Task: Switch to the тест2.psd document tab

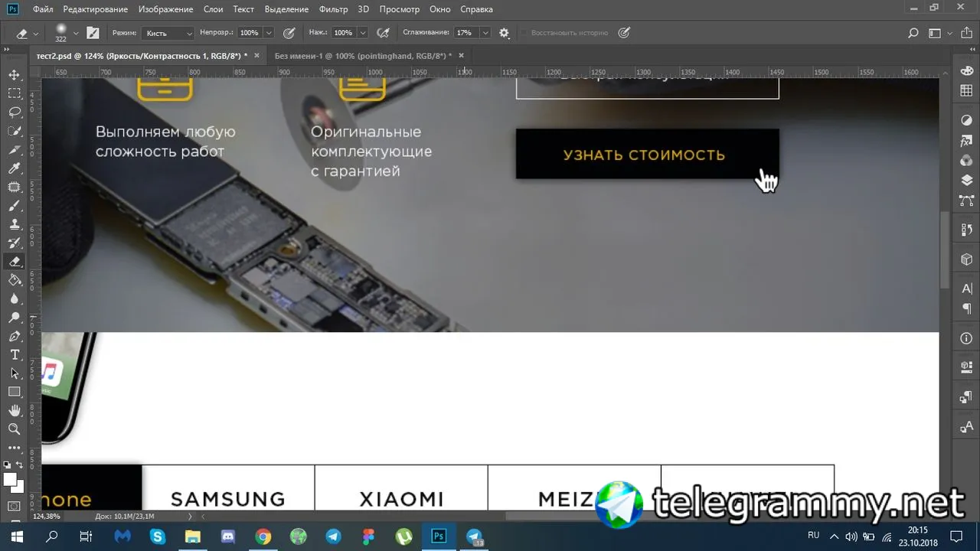Action: (x=142, y=56)
